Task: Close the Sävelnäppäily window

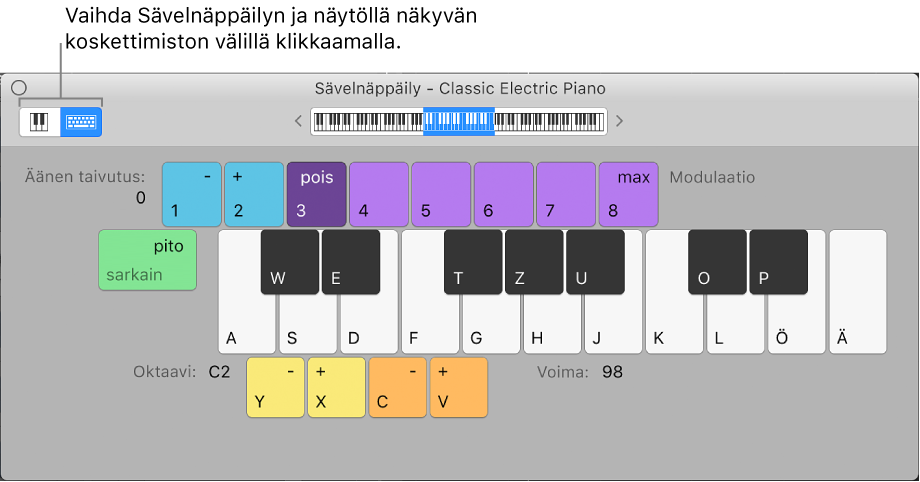Action: pyautogui.click(x=19, y=88)
